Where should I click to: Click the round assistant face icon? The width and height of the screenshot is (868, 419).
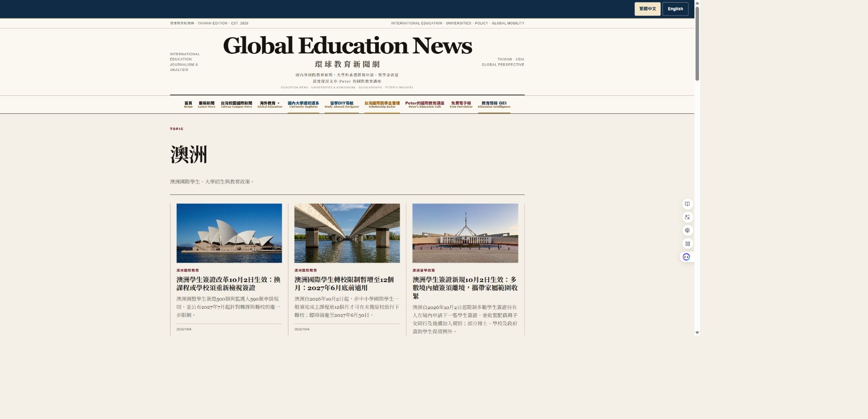(686, 257)
